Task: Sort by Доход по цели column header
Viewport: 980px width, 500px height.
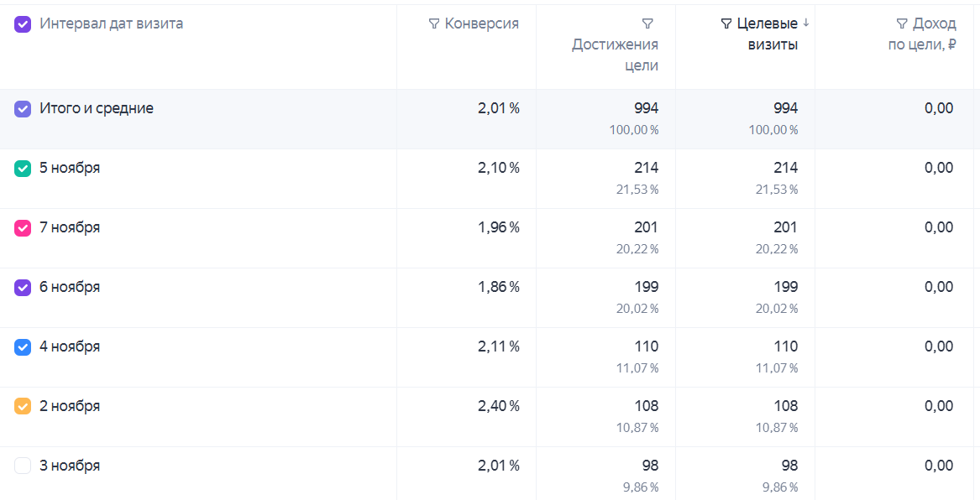Action: 923,34
